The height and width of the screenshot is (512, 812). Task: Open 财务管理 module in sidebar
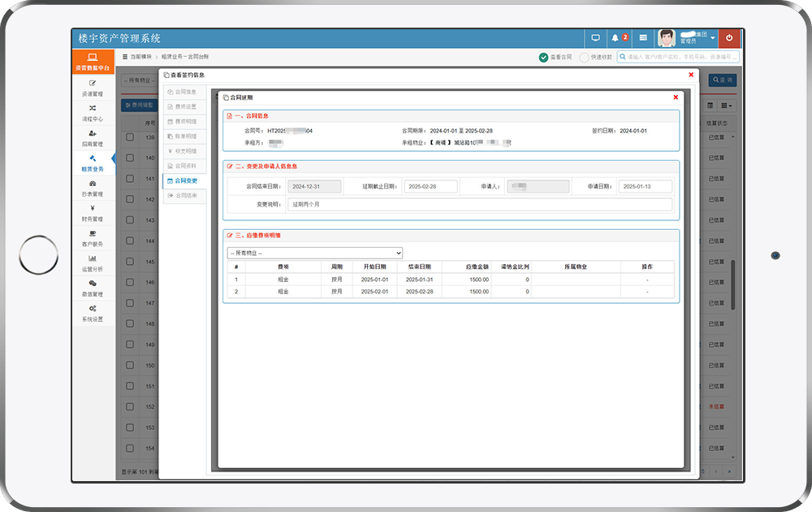93,213
